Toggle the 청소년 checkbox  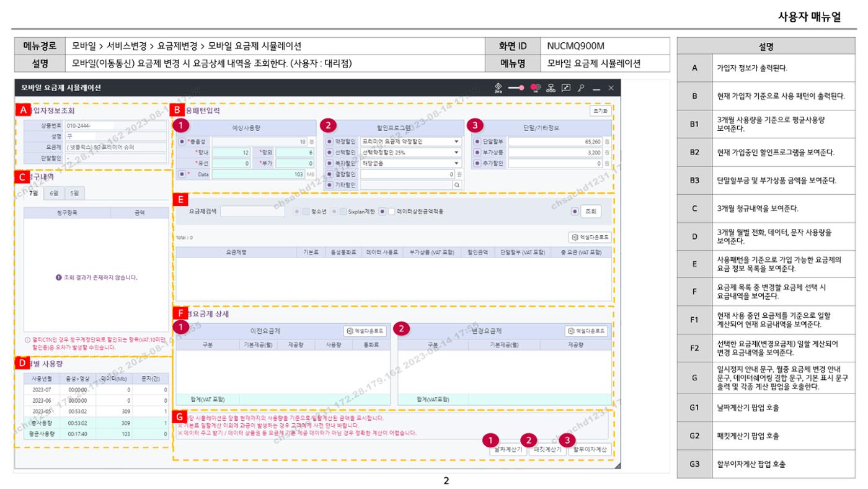click(x=304, y=212)
